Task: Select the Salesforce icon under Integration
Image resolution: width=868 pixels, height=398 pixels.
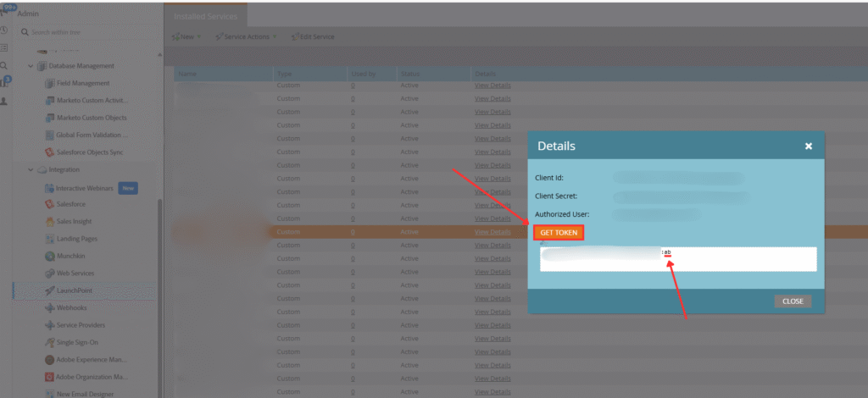Action: pyautogui.click(x=49, y=204)
